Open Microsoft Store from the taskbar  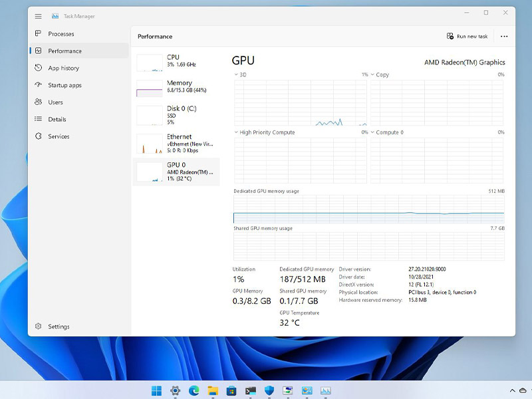tap(231, 390)
